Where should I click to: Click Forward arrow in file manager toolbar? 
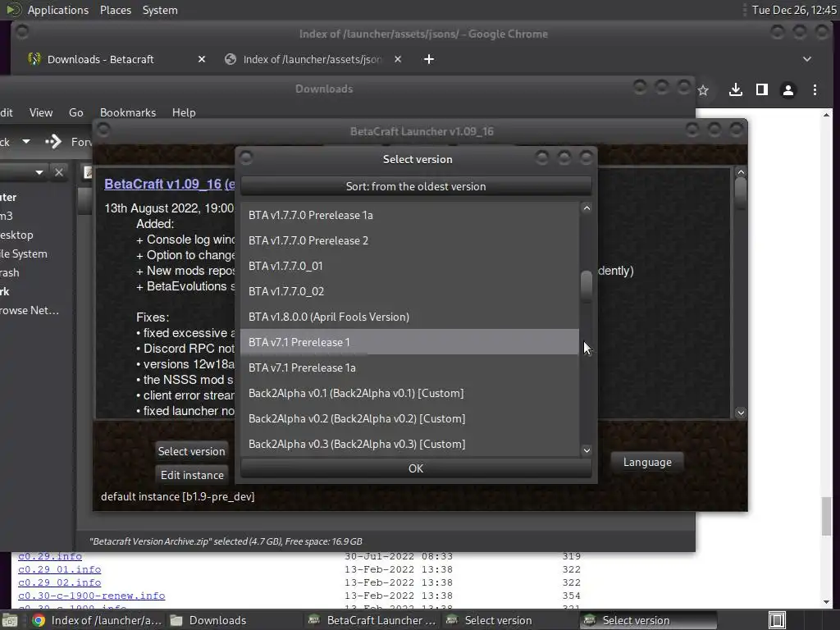[x=53, y=142]
